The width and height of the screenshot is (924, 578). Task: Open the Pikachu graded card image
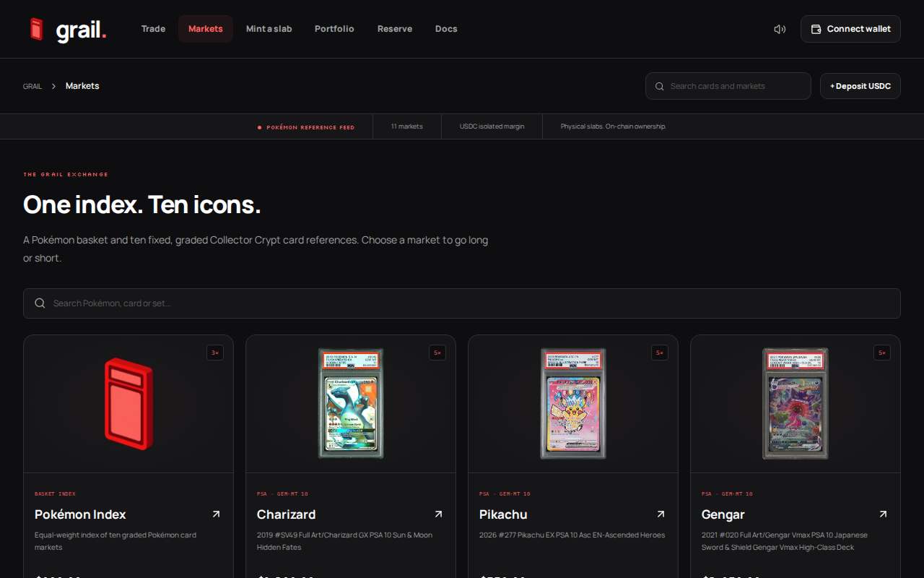573,403
